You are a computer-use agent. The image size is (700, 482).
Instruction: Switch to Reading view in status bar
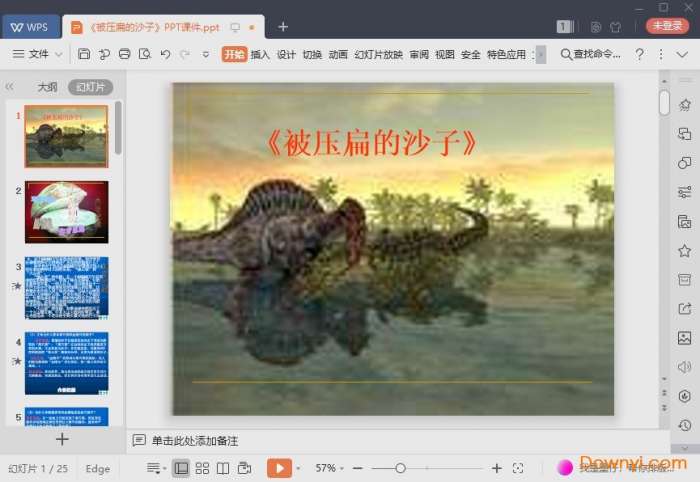(223, 468)
